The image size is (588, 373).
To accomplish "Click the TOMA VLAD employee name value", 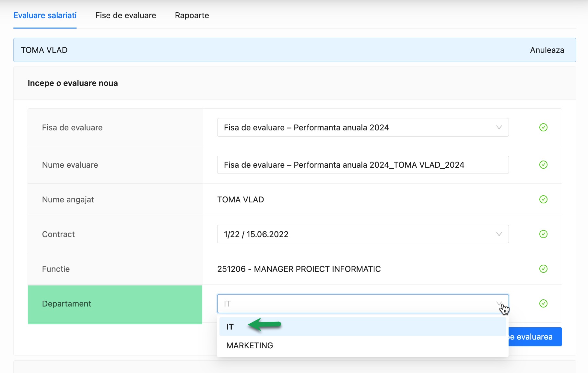I will pos(241,199).
